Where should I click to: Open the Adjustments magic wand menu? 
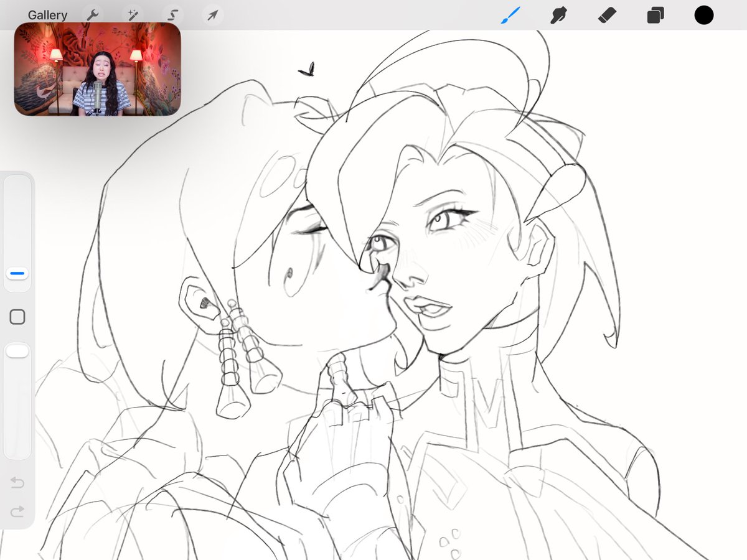click(x=132, y=15)
